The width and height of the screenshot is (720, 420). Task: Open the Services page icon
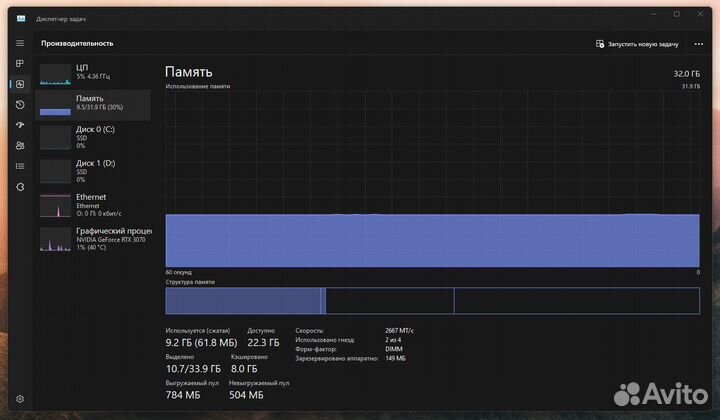pyautogui.click(x=20, y=187)
